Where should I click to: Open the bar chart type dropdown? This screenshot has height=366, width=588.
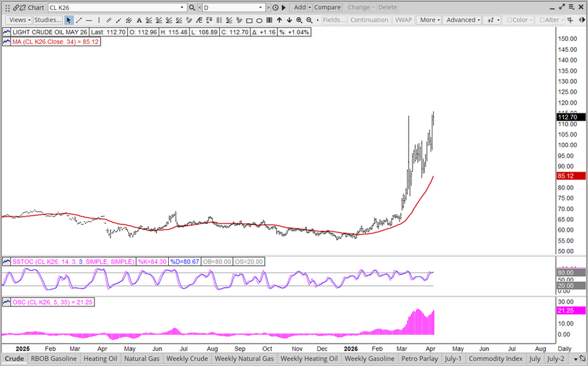[492, 20]
